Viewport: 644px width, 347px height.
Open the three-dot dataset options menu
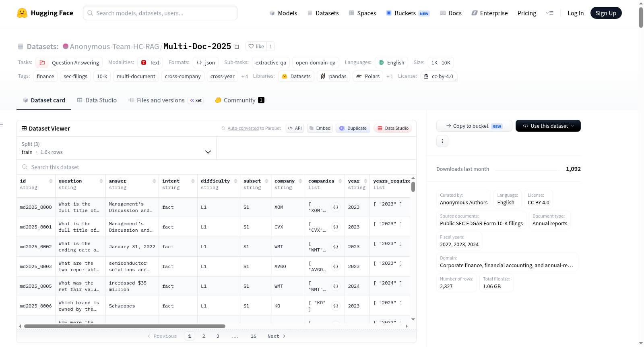[442, 141]
